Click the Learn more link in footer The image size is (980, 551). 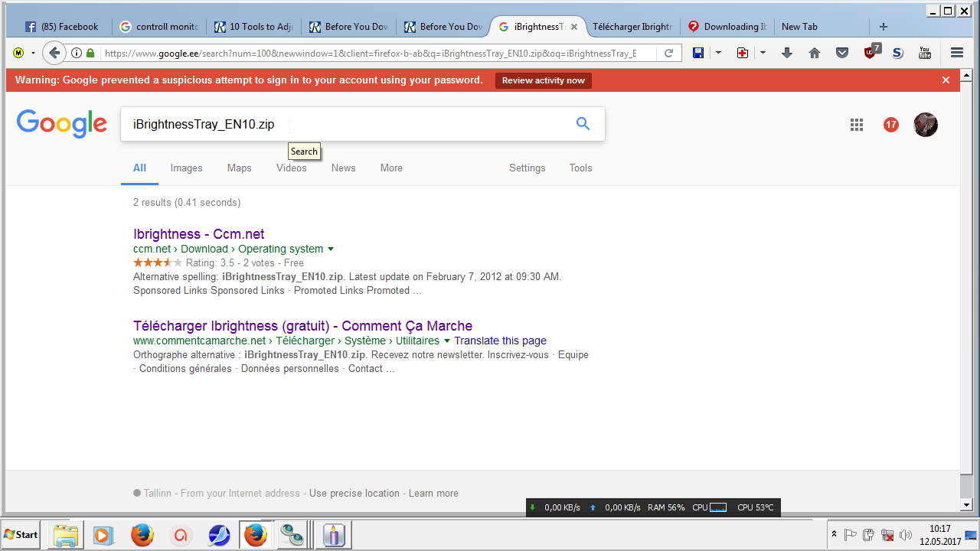coord(433,494)
